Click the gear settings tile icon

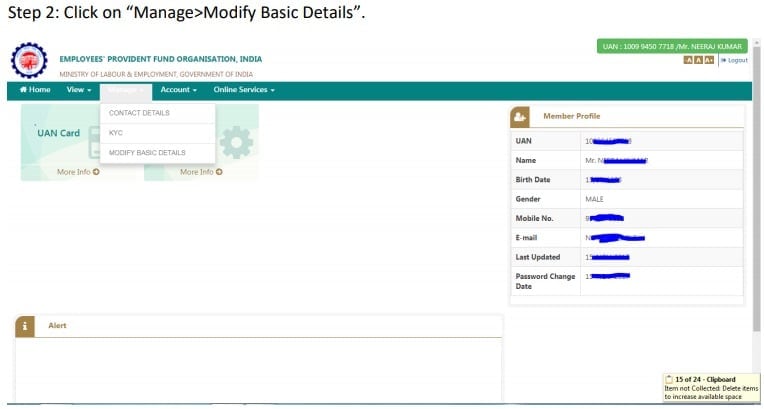click(x=236, y=143)
